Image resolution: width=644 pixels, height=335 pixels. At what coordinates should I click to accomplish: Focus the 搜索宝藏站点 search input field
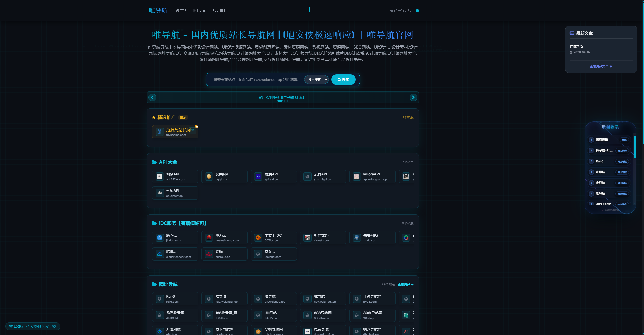tap(255, 80)
